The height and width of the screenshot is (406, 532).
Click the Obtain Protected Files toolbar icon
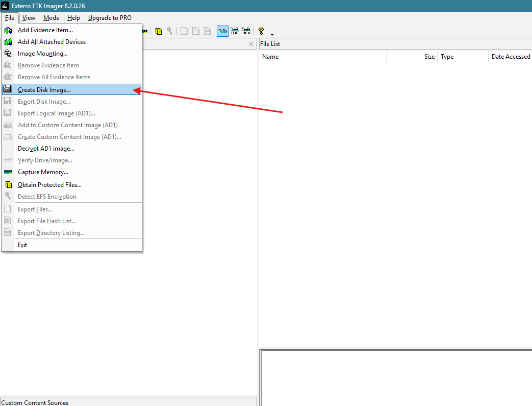(x=159, y=32)
